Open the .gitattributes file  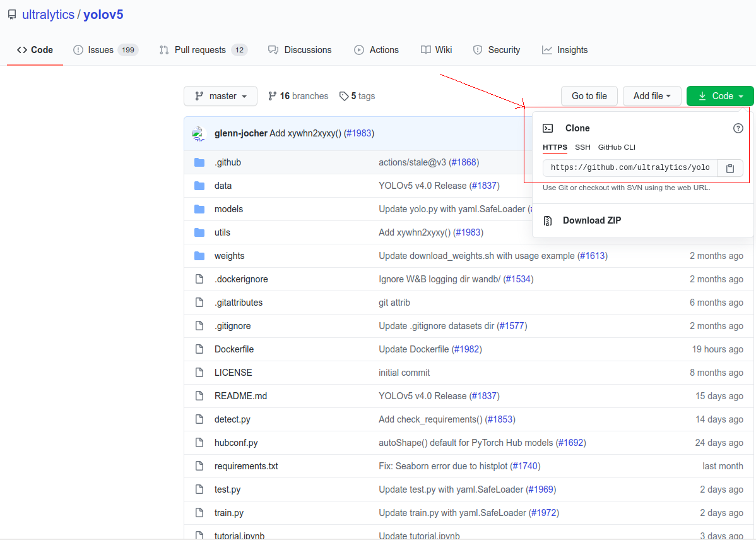(x=239, y=303)
